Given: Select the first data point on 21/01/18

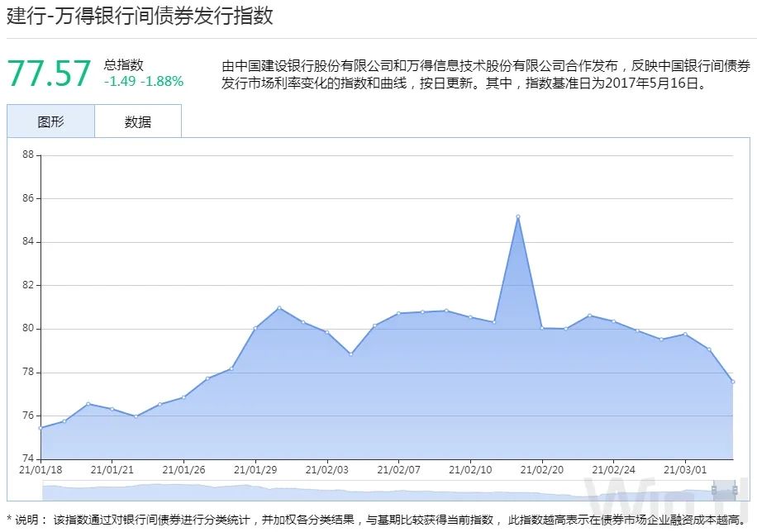Looking at the screenshot, I should coord(40,428).
